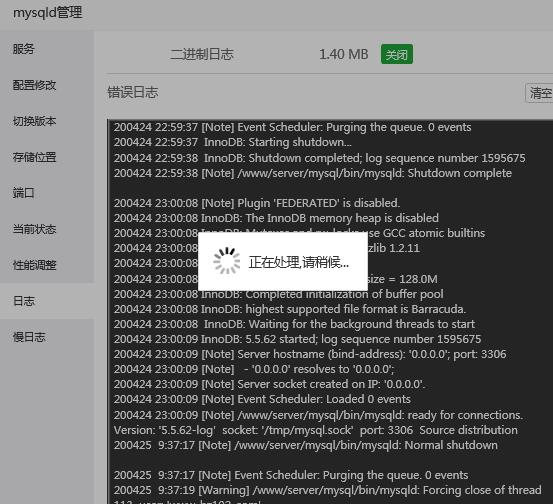This screenshot has height=504, width=553.
Task: Click log line 'Server hostname (bind-address)' port 3306
Action: (310, 354)
